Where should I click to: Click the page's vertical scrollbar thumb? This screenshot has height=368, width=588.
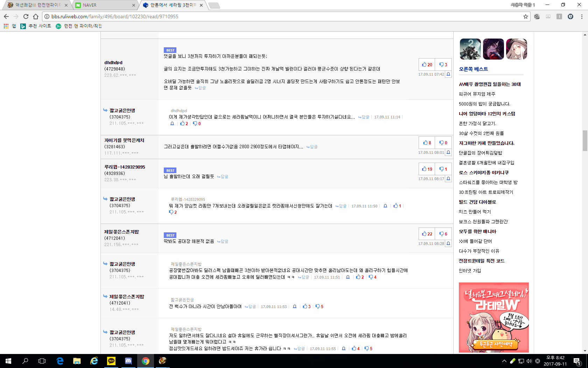(585, 140)
